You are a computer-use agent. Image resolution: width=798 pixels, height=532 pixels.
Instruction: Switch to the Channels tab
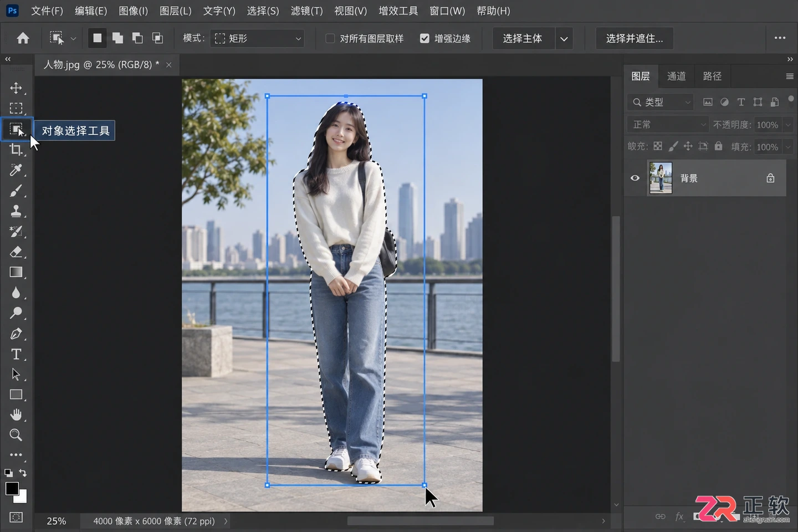point(676,76)
